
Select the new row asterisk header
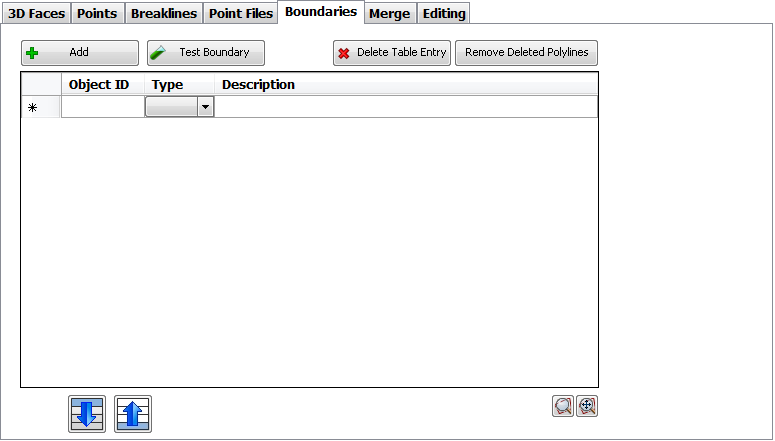[41, 107]
